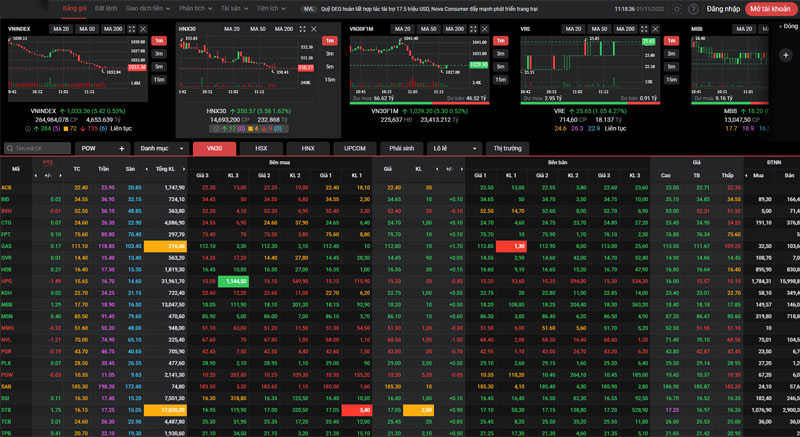Screen dimensions: 800x437
Task: Open Giao dịch tiền dropdown menu
Action: [147, 9]
